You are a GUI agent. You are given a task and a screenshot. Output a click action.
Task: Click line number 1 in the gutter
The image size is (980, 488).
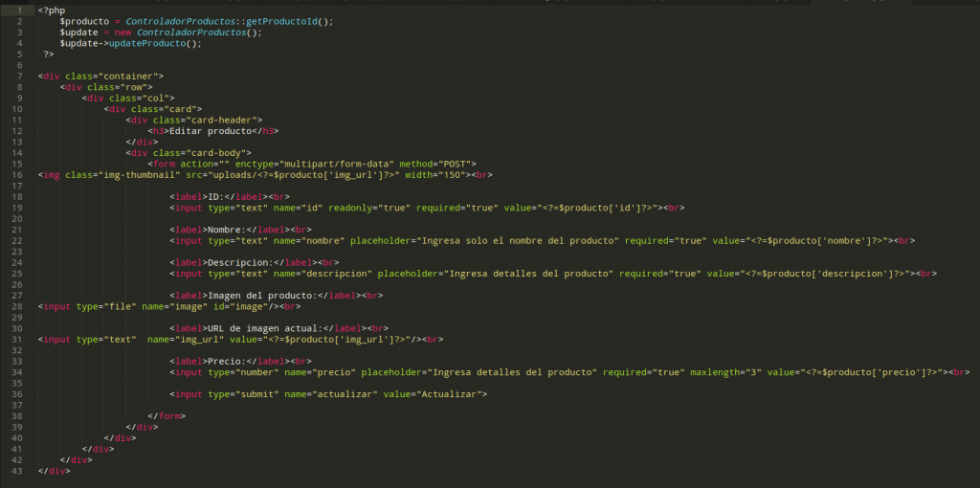pyautogui.click(x=17, y=10)
